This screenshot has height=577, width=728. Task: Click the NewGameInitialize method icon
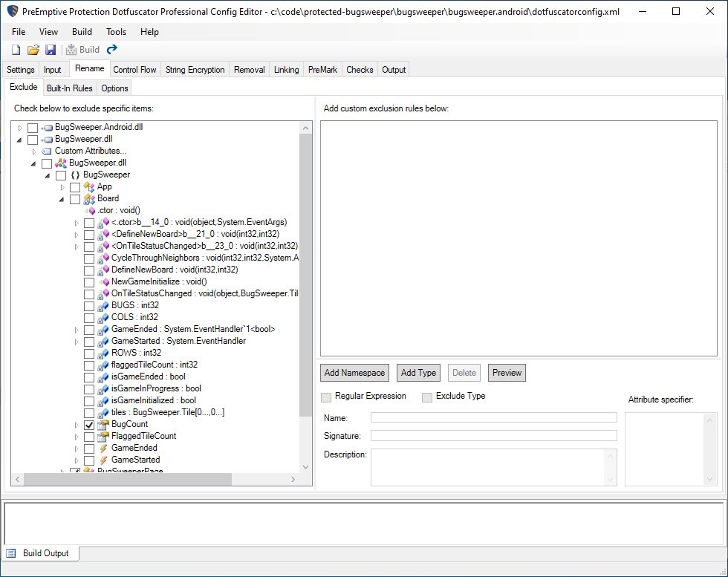(x=103, y=281)
